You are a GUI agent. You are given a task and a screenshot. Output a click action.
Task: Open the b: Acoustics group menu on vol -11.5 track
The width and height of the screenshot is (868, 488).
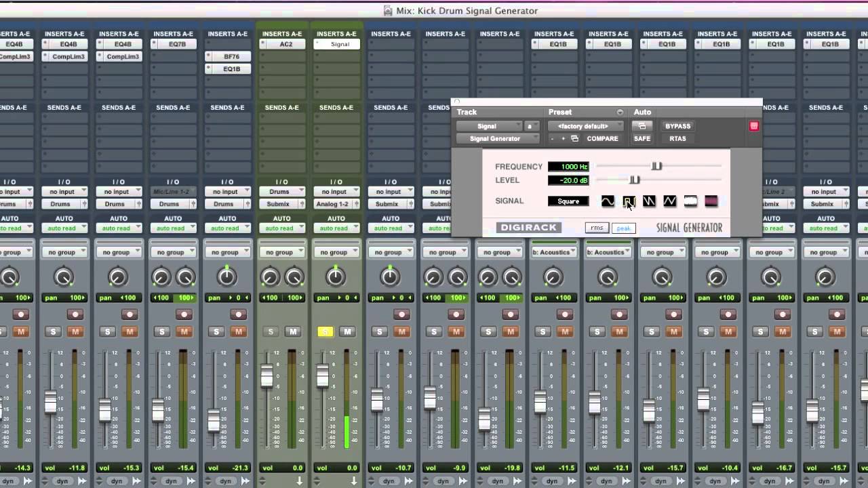coord(553,252)
